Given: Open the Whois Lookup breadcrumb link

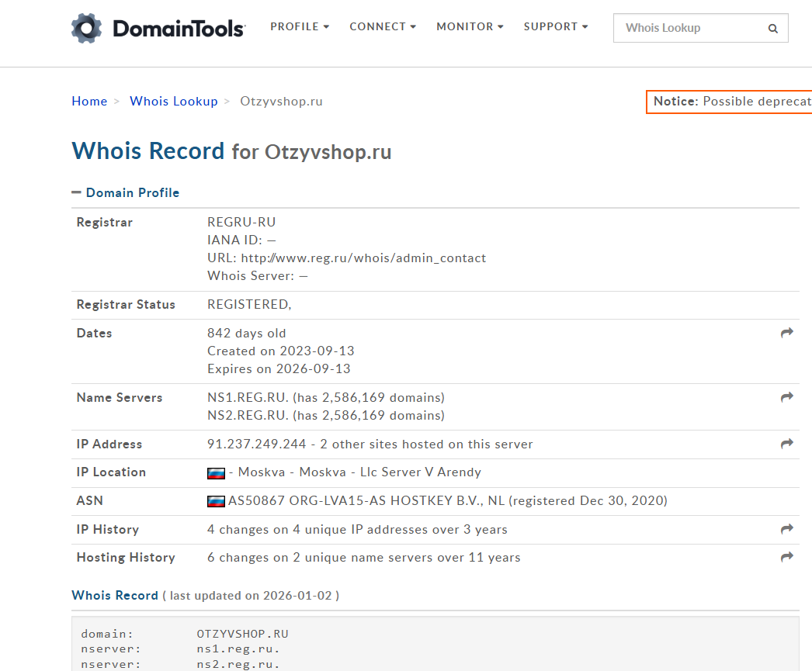Looking at the screenshot, I should click(173, 101).
